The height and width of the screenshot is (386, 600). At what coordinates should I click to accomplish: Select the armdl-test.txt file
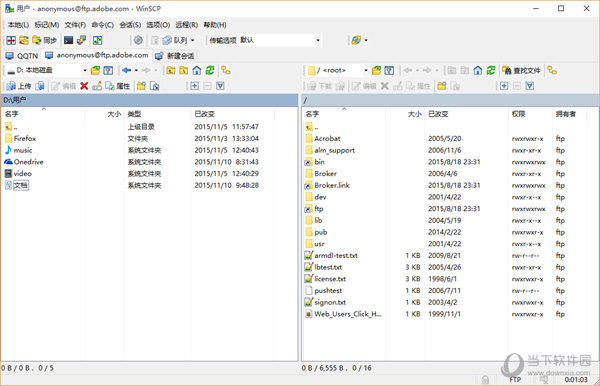336,256
